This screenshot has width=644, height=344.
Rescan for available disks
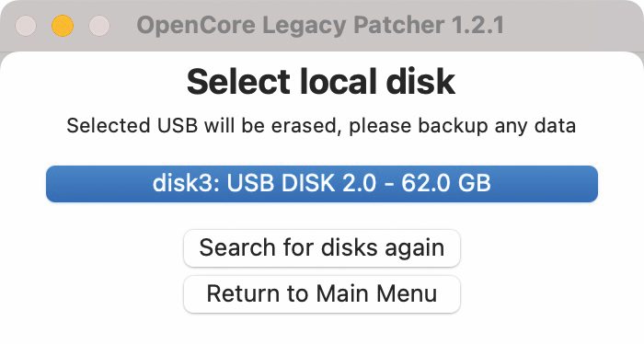point(322,248)
